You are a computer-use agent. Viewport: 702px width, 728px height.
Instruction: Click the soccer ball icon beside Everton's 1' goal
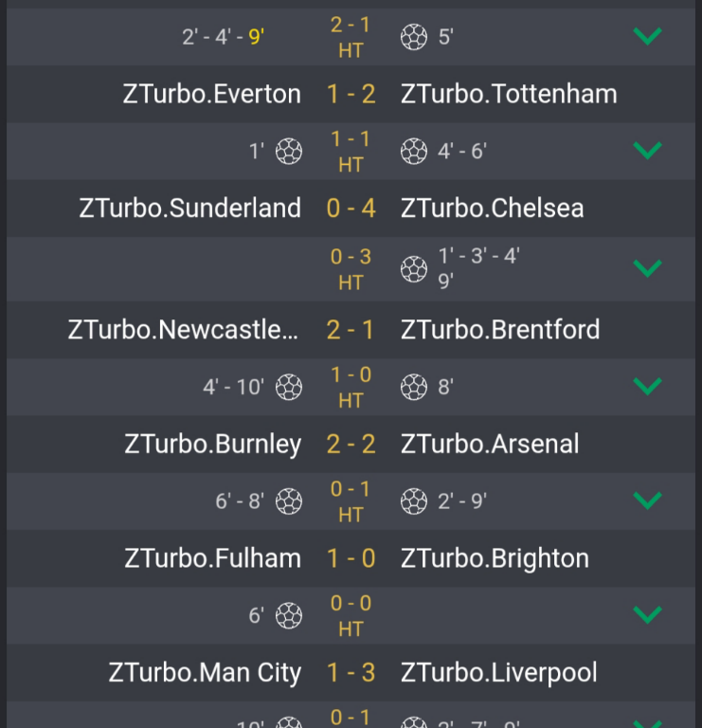289,151
